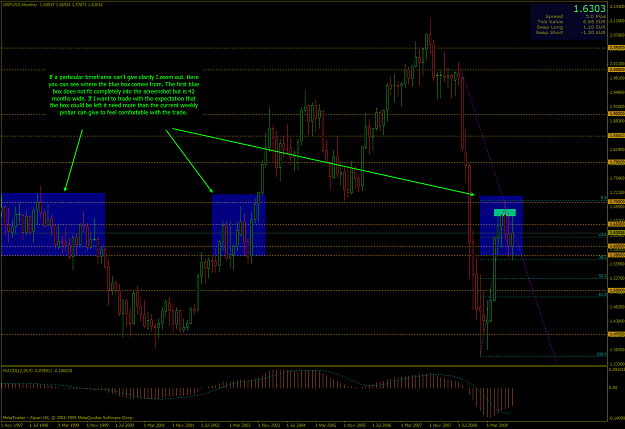Click the highlighted current price tag on the price axis
The width and height of the screenshot is (625, 429).
(x=616, y=232)
